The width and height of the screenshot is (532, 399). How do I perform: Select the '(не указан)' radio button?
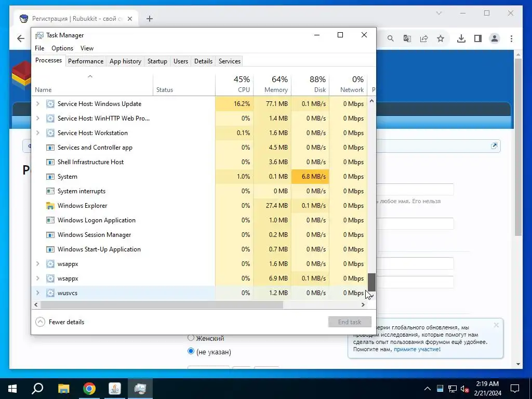point(191,351)
